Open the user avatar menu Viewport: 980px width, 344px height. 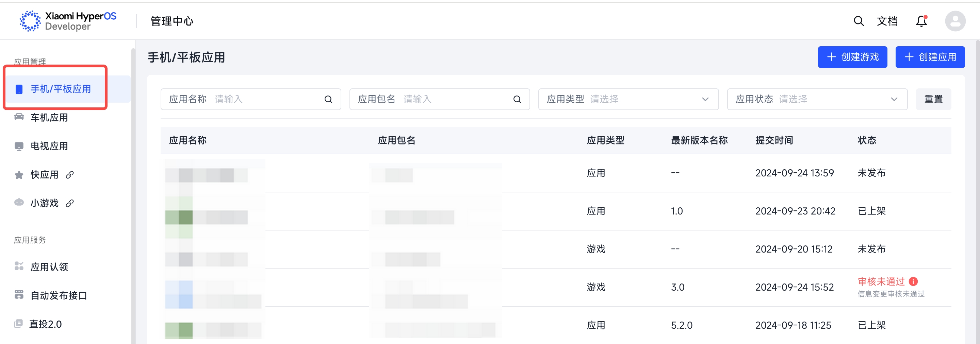[955, 21]
